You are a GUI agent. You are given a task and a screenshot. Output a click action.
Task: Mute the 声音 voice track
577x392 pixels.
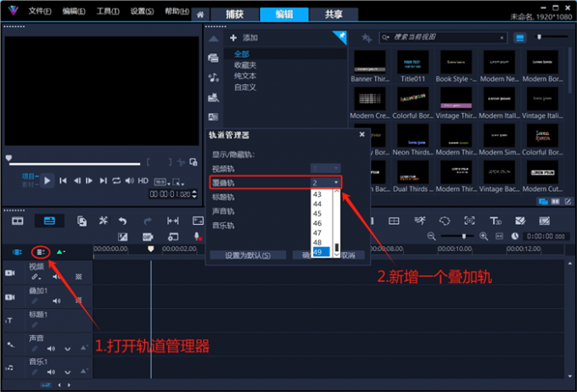(x=51, y=348)
